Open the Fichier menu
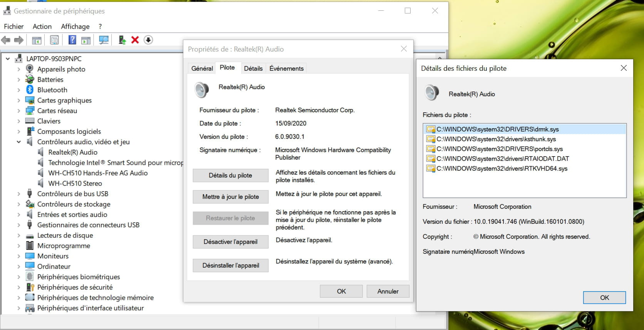 pyautogui.click(x=13, y=26)
